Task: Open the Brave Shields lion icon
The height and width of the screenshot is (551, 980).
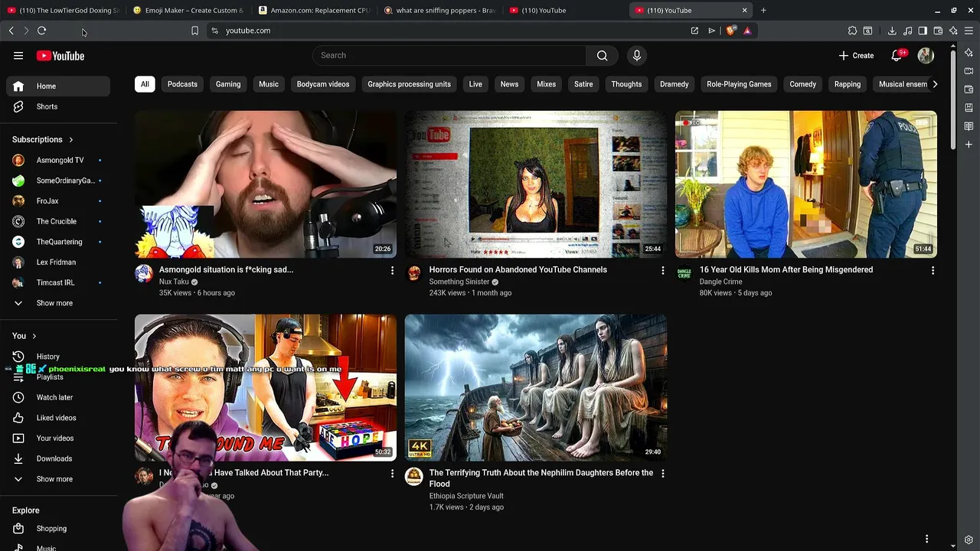Action: point(731,31)
